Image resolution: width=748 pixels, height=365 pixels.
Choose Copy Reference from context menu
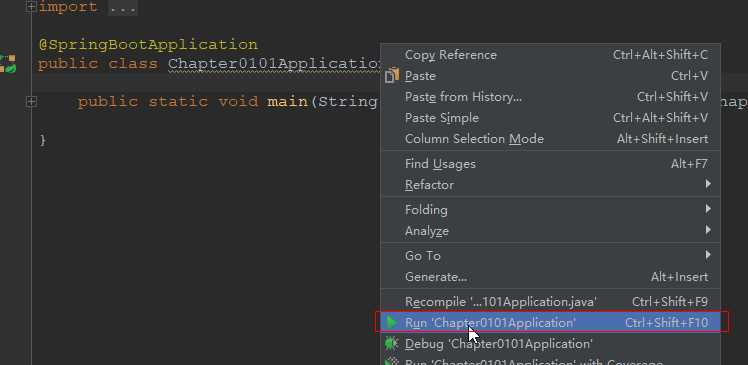tap(551, 55)
